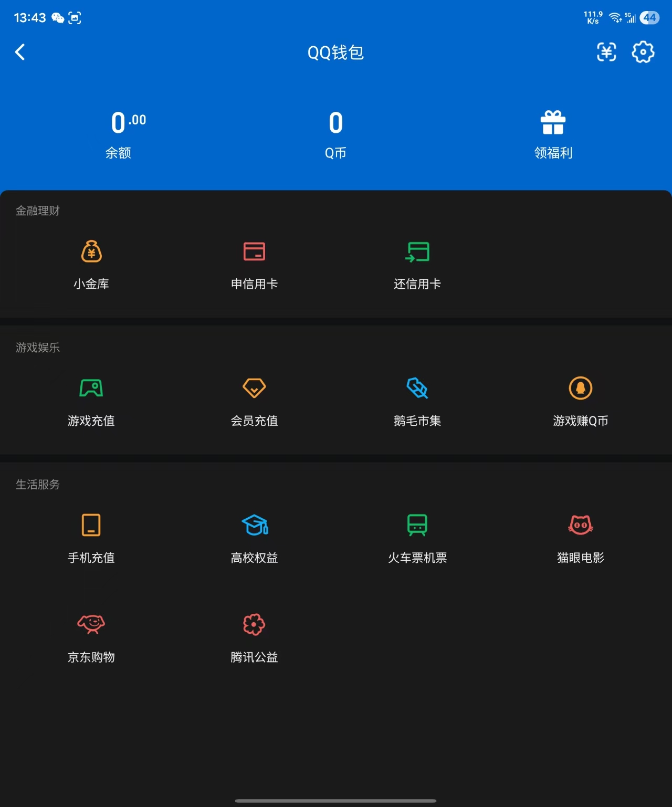
Task: Go back with the left arrow
Action: [x=20, y=52]
